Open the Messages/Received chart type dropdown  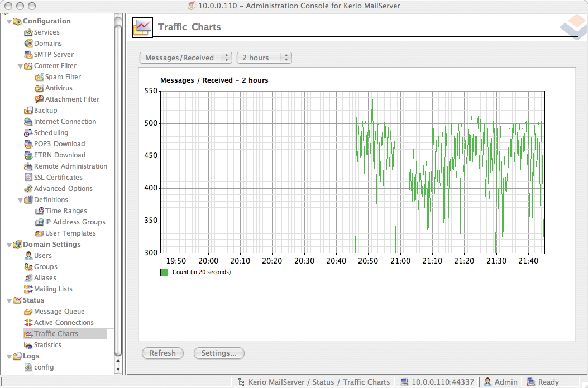[185, 58]
